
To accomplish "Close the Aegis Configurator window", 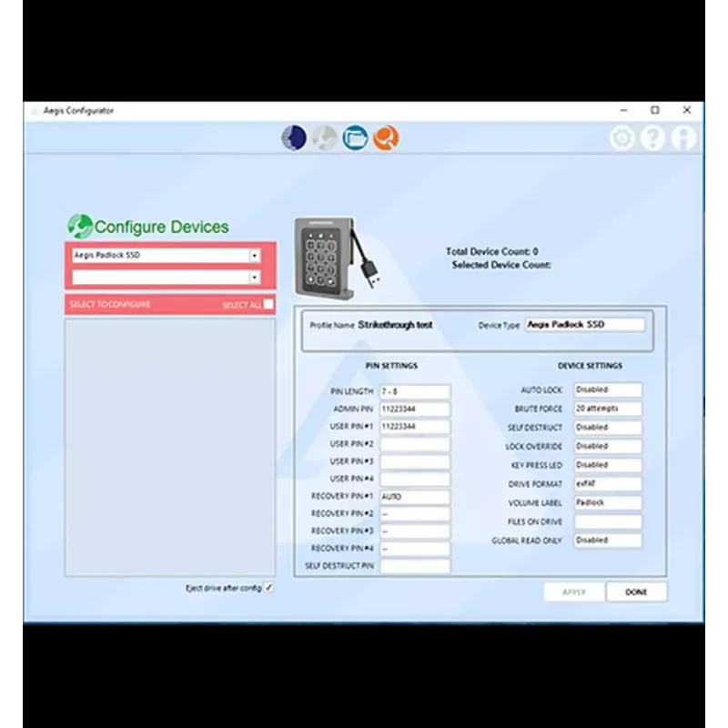I will [687, 110].
